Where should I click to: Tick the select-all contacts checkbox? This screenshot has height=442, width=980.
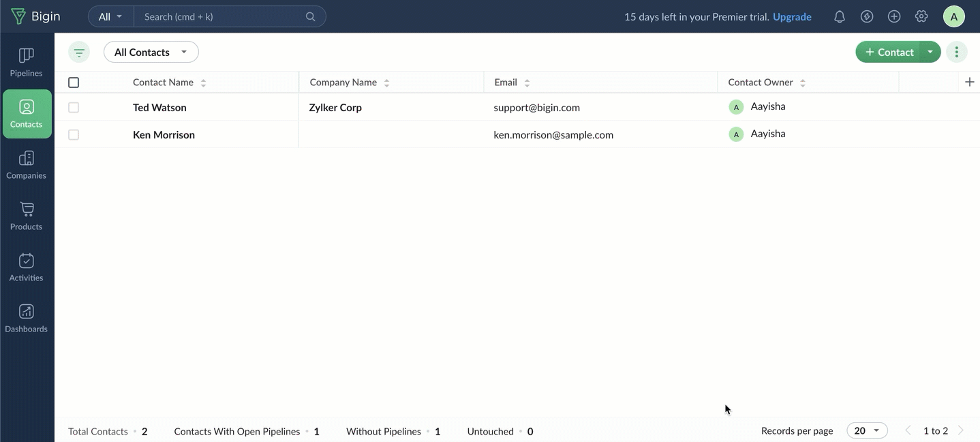click(x=74, y=83)
